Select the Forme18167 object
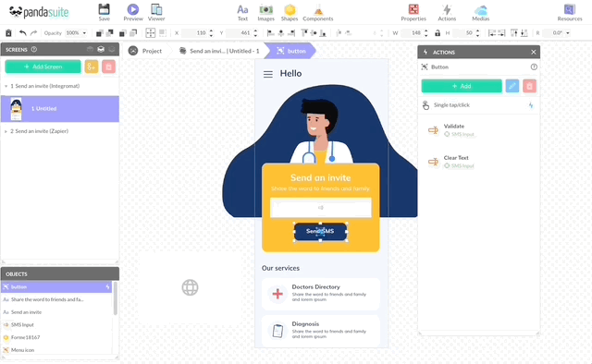Viewport: 592px width, 364px height. pyautogui.click(x=56, y=337)
